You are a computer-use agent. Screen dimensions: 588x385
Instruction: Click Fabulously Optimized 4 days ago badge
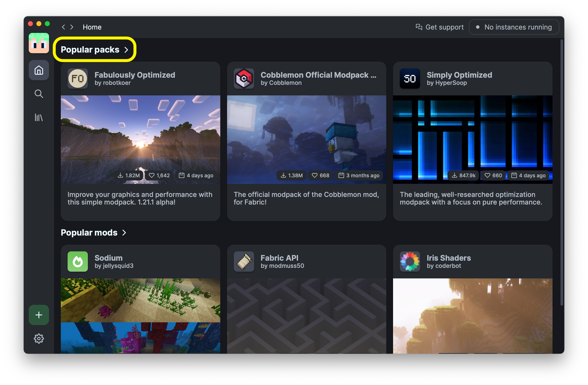pyautogui.click(x=196, y=175)
